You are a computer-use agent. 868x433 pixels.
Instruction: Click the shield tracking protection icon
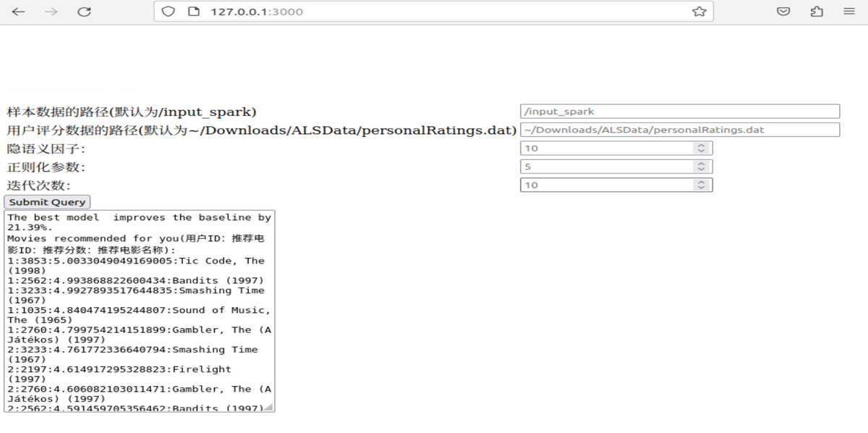(x=168, y=12)
